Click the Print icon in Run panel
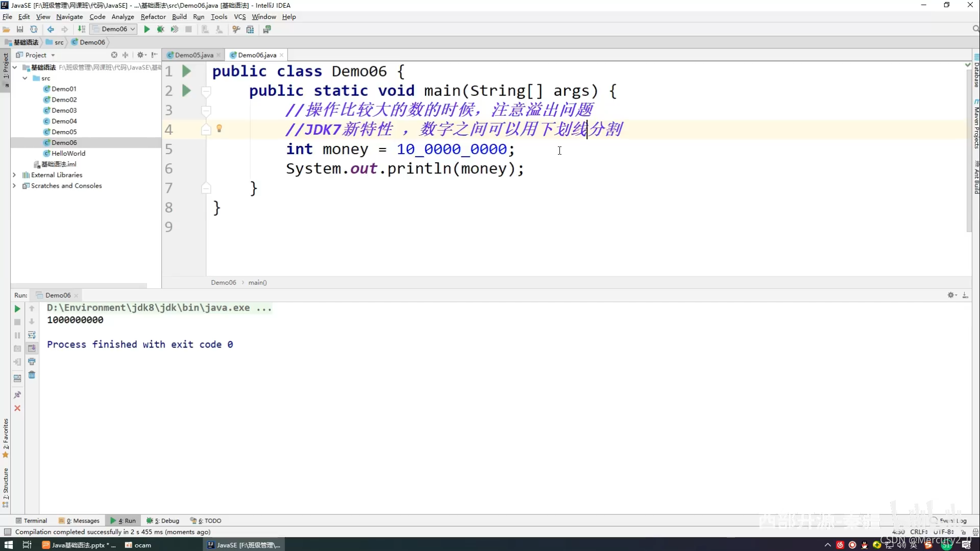Screen dimensions: 980x551 tap(32, 362)
